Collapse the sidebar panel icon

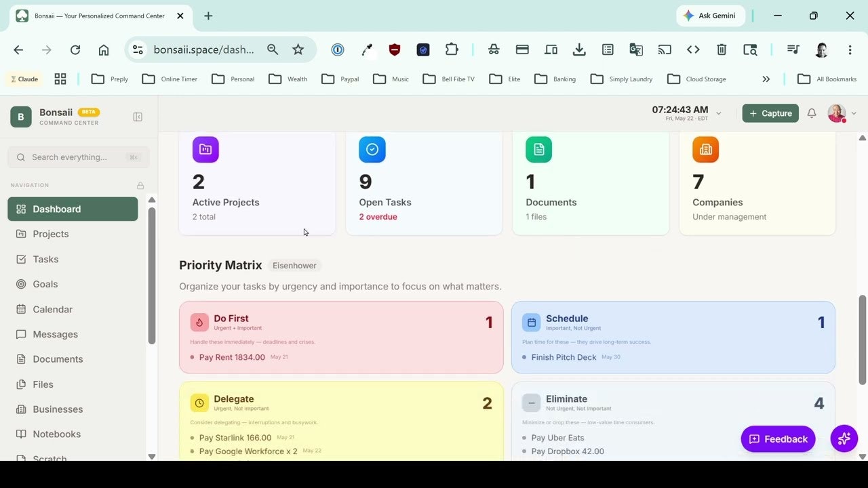click(138, 117)
